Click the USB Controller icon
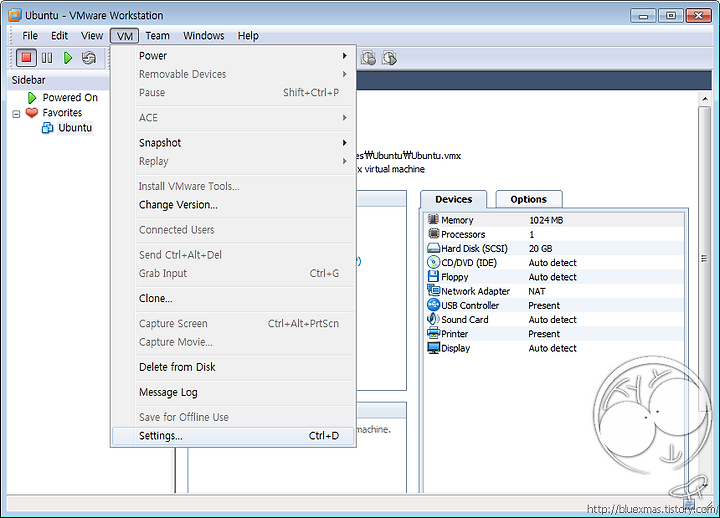The height and width of the screenshot is (518, 720). pyautogui.click(x=433, y=305)
